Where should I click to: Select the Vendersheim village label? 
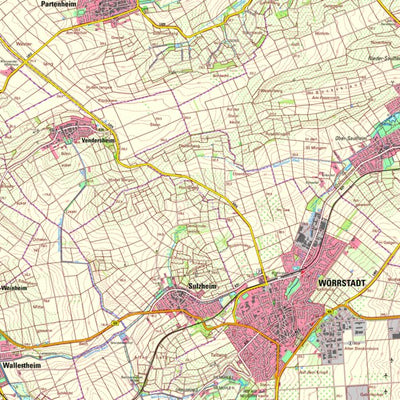[x=98, y=141]
